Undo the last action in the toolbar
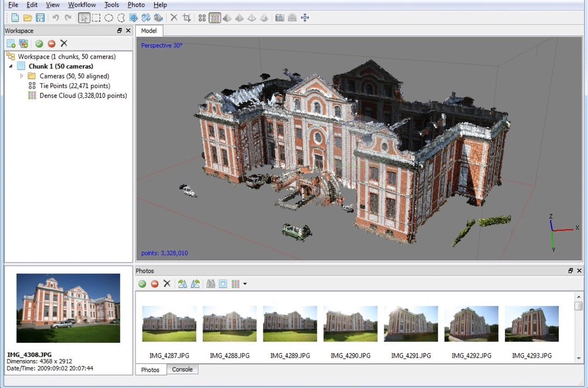Image resolution: width=588 pixels, height=388 pixels. [x=56, y=18]
